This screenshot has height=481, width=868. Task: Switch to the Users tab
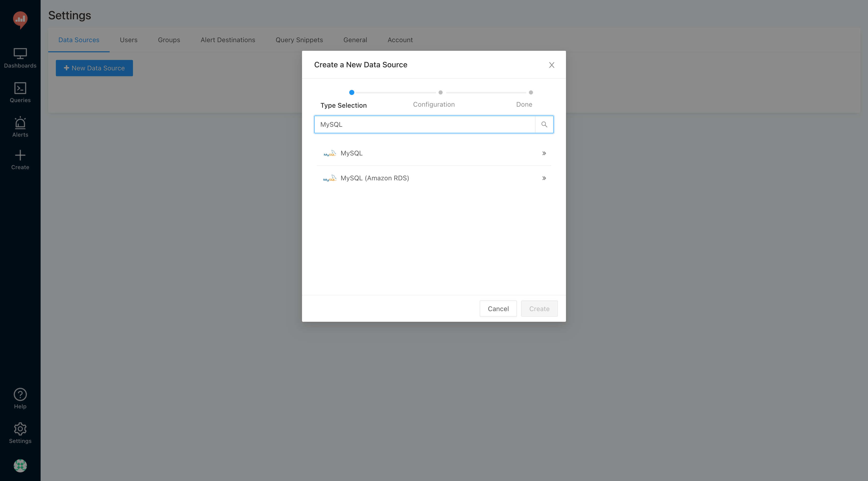[x=128, y=40]
